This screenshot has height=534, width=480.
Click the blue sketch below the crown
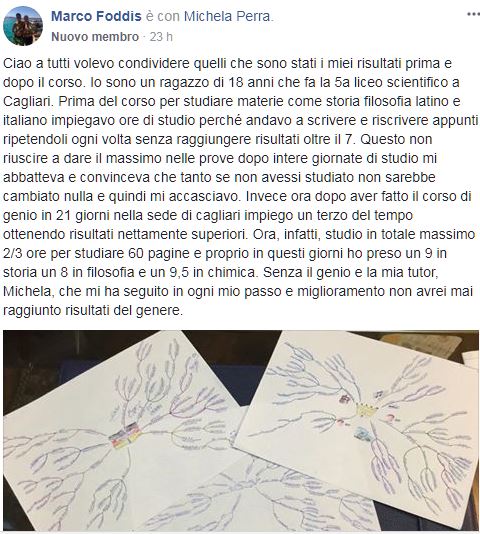(362, 435)
